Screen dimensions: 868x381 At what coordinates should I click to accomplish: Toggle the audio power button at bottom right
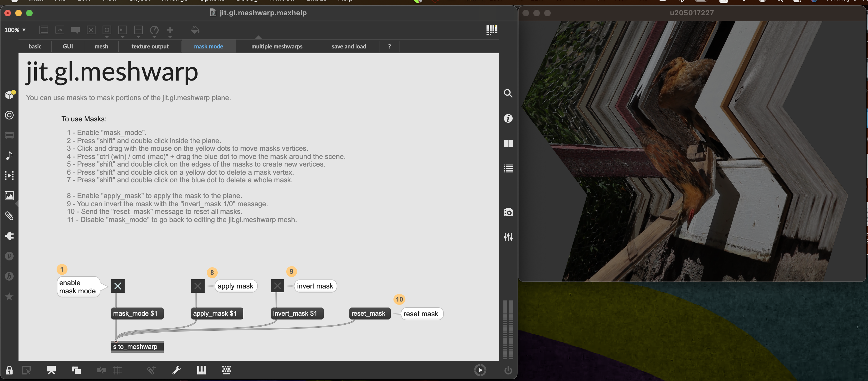[508, 370]
